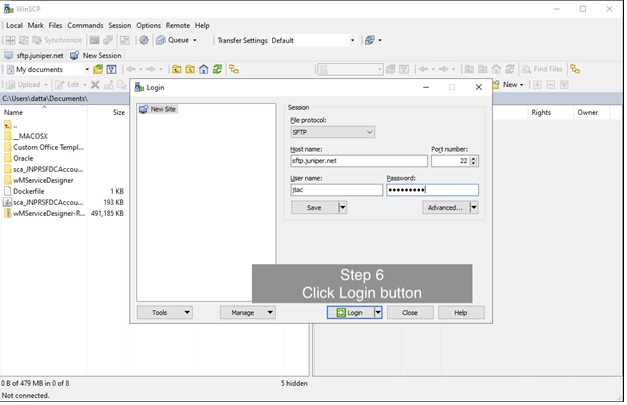Click the local panel filter icon

click(112, 70)
